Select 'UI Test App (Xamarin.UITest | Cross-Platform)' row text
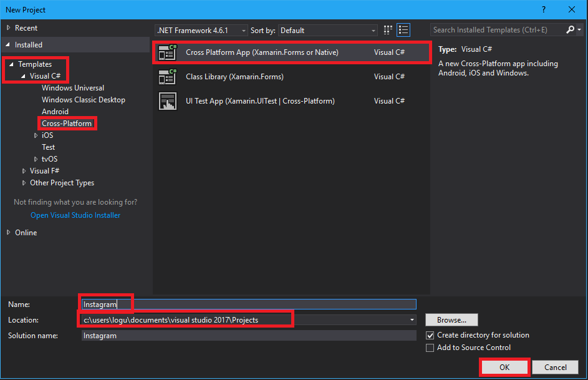The image size is (588, 380). click(x=260, y=101)
